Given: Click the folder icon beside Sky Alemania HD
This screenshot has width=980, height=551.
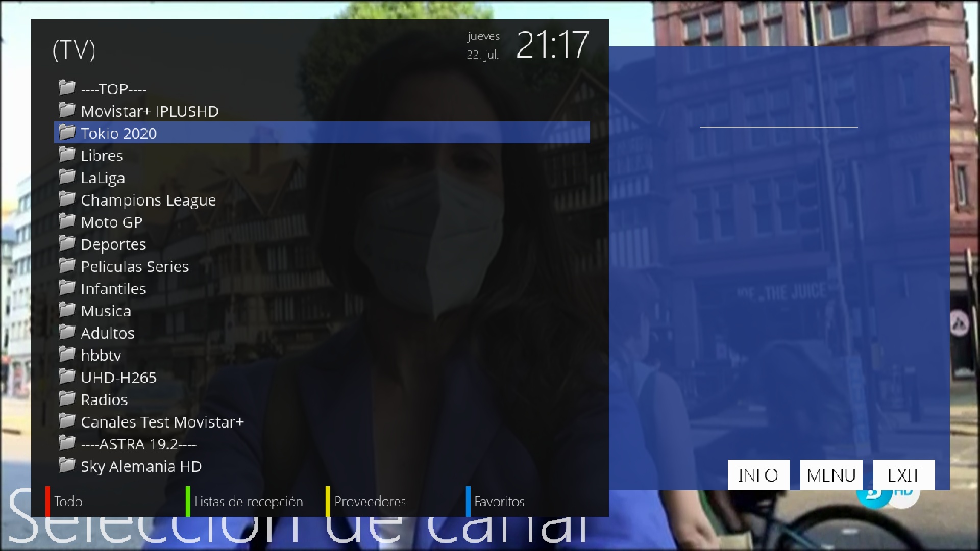Looking at the screenshot, I should pos(67,465).
